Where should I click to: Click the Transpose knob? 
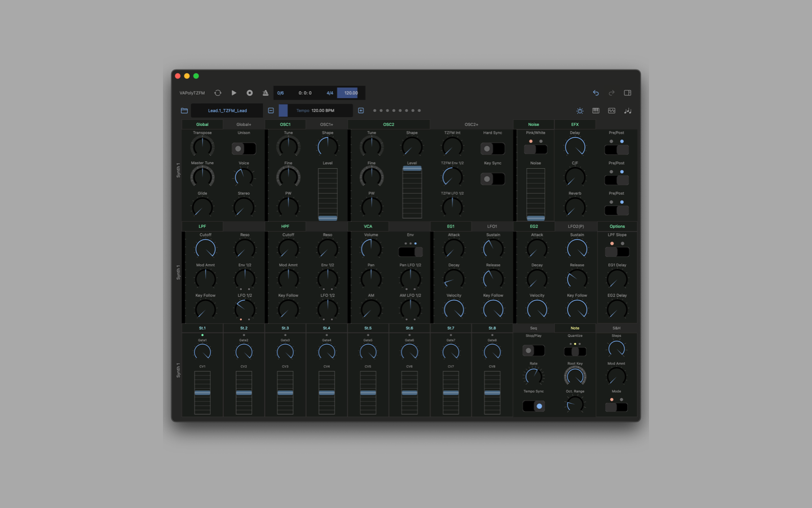[202, 147]
